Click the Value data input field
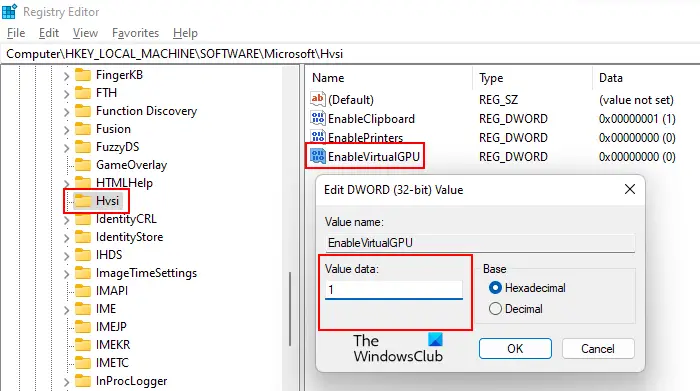The image size is (700, 391). [394, 290]
